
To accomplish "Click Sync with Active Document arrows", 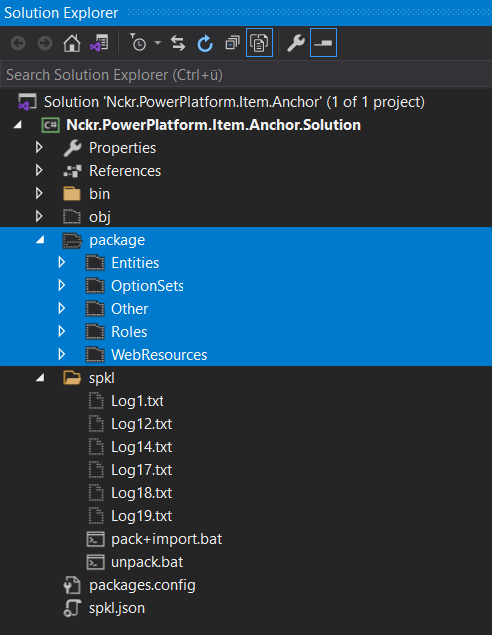I will 178,43.
